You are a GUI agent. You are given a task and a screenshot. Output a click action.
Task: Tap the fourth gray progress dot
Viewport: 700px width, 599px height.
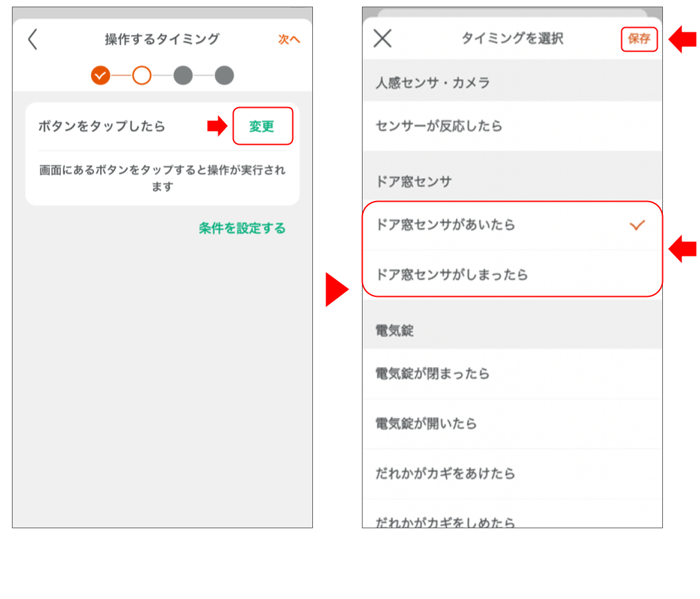(x=223, y=75)
